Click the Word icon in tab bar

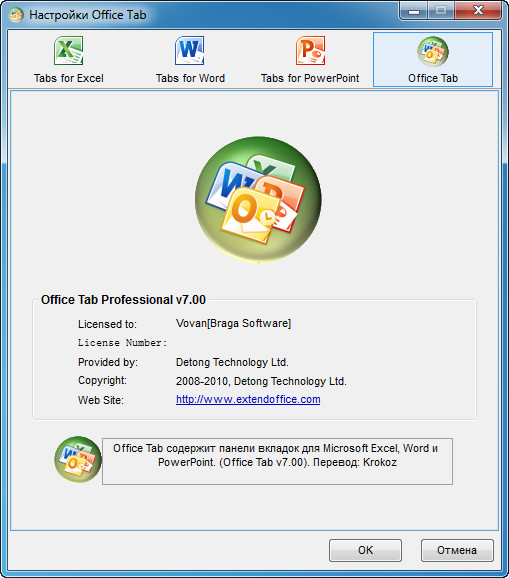(x=190, y=51)
